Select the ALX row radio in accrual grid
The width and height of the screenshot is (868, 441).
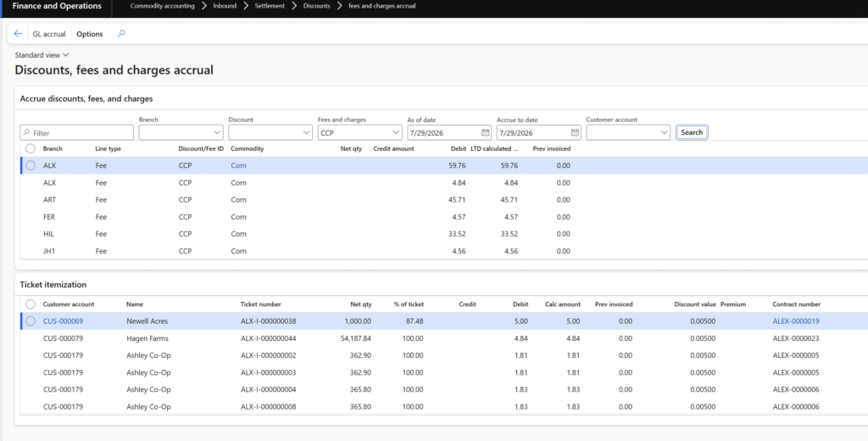(31, 165)
